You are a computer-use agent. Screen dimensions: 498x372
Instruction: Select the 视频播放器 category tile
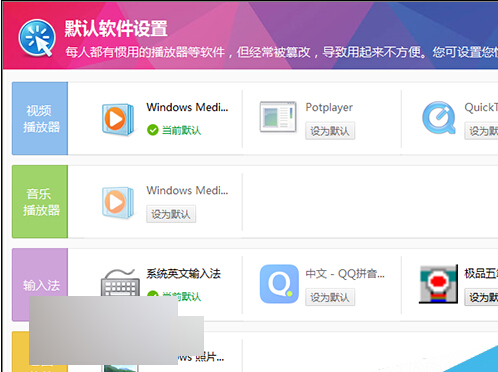(x=40, y=118)
